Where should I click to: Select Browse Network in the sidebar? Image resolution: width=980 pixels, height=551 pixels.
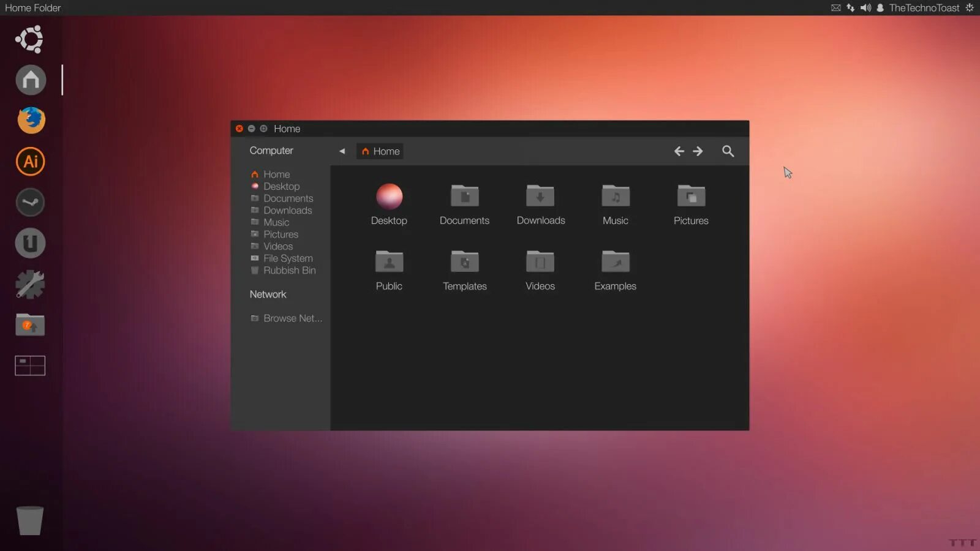click(x=286, y=318)
